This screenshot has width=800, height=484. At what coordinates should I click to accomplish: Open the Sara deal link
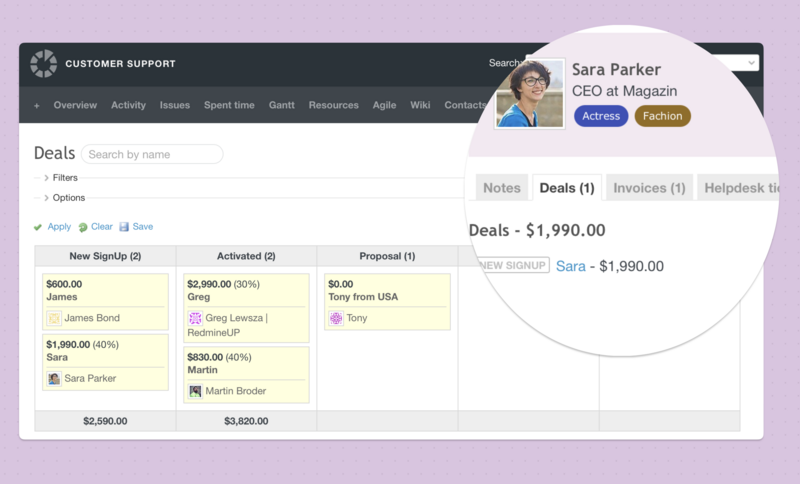570,266
